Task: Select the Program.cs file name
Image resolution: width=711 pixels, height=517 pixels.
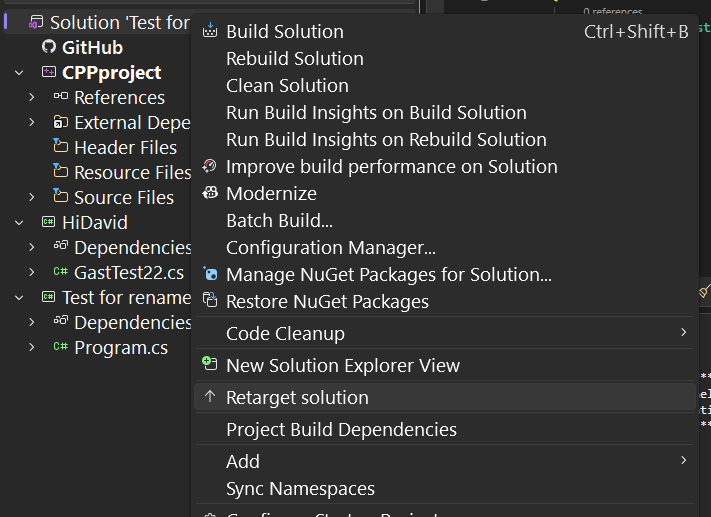Action: click(x=121, y=347)
